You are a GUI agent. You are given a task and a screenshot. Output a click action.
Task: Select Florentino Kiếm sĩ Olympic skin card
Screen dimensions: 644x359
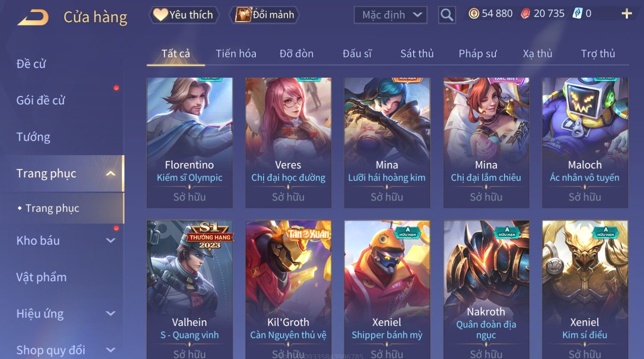(189, 142)
